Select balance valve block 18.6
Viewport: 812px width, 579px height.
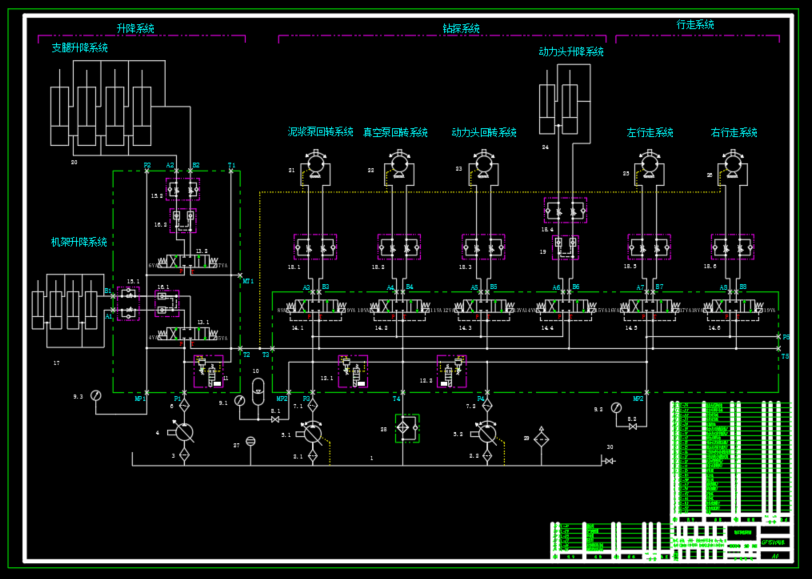[x=733, y=247]
